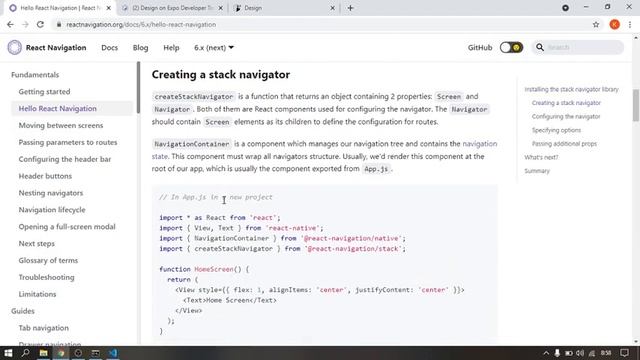Viewport: 640px width, 360px height.
Task: Open Header buttons page
Action: [45, 176]
